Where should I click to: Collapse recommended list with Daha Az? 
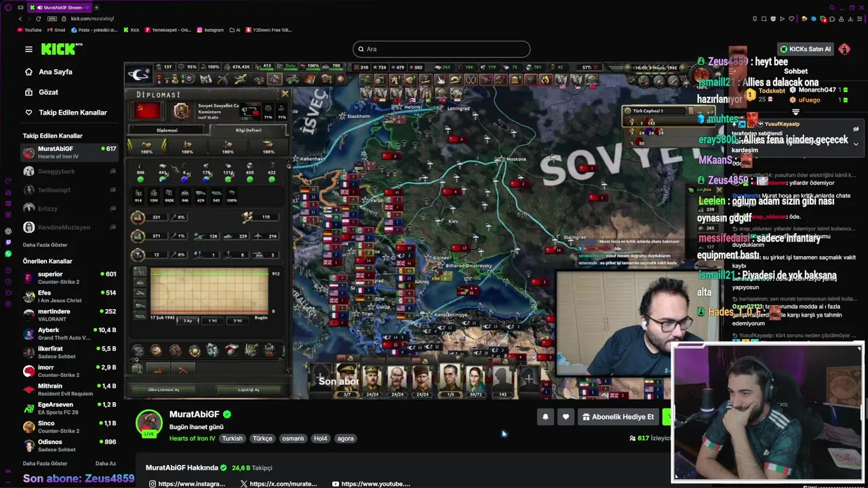[105, 464]
